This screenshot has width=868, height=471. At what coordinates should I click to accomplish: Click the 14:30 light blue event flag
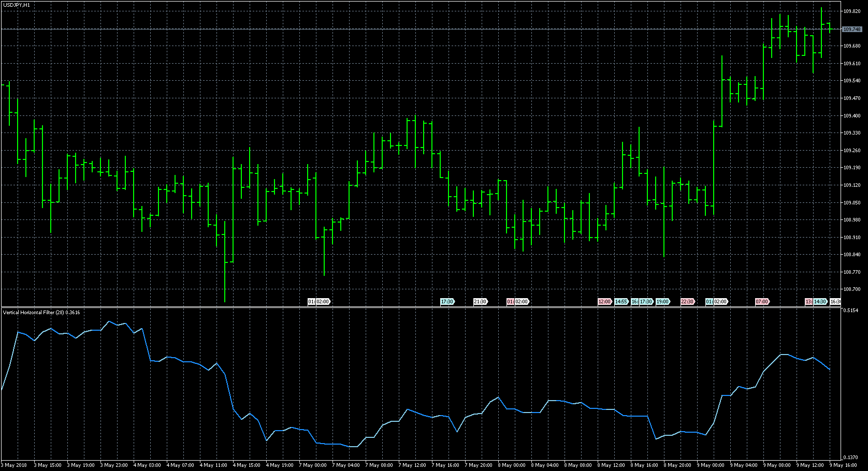(820, 302)
